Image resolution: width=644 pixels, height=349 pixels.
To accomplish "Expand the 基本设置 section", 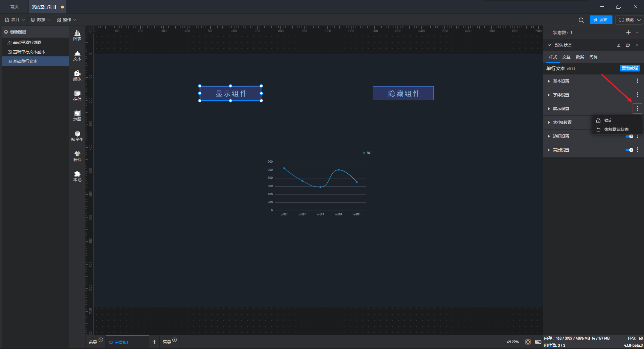I will click(x=549, y=81).
